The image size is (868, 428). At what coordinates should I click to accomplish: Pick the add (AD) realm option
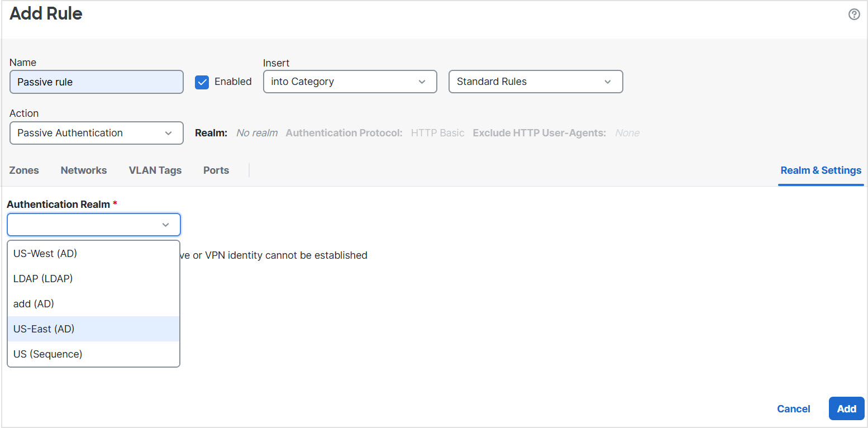tap(34, 304)
